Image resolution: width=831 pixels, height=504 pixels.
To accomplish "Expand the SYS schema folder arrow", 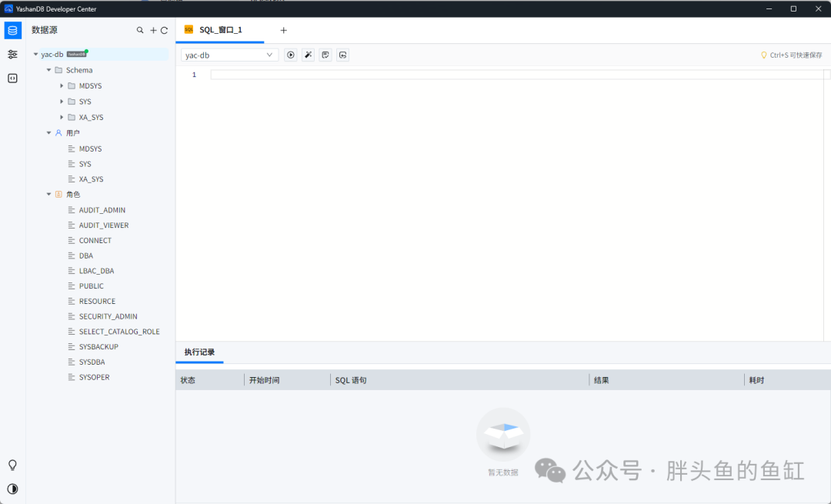I will (62, 102).
